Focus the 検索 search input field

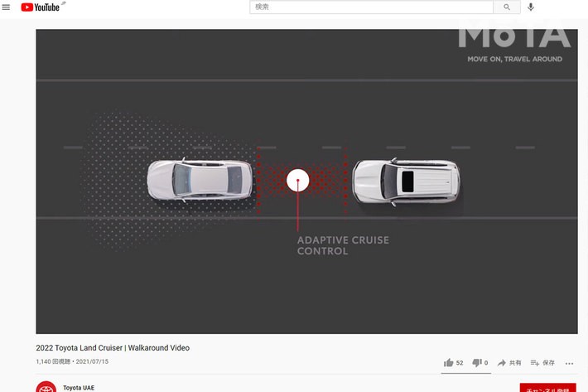pos(371,7)
